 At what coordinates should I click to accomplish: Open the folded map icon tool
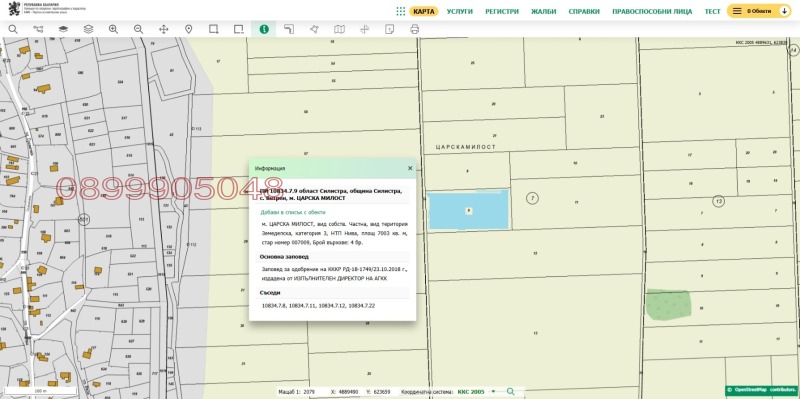[x=339, y=29]
